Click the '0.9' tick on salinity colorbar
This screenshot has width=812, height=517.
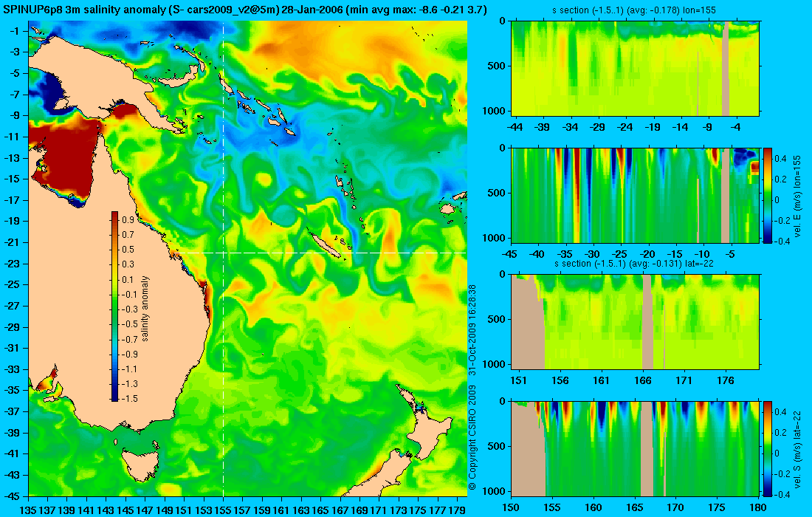point(128,219)
